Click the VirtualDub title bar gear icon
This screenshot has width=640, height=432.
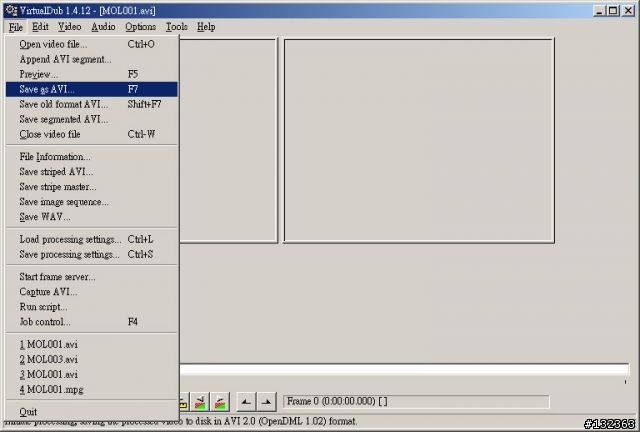point(11,10)
